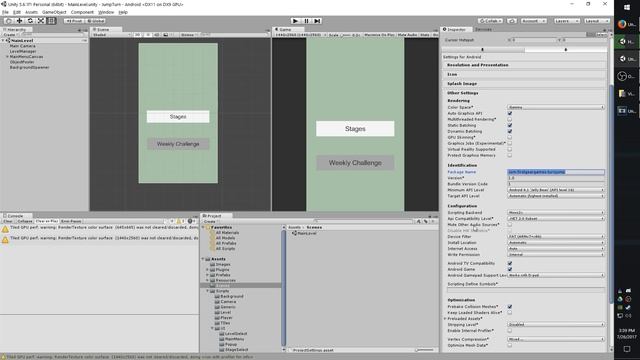Toggle warning filter icon in Console
The height and width of the screenshot is (360, 640).
point(180,221)
